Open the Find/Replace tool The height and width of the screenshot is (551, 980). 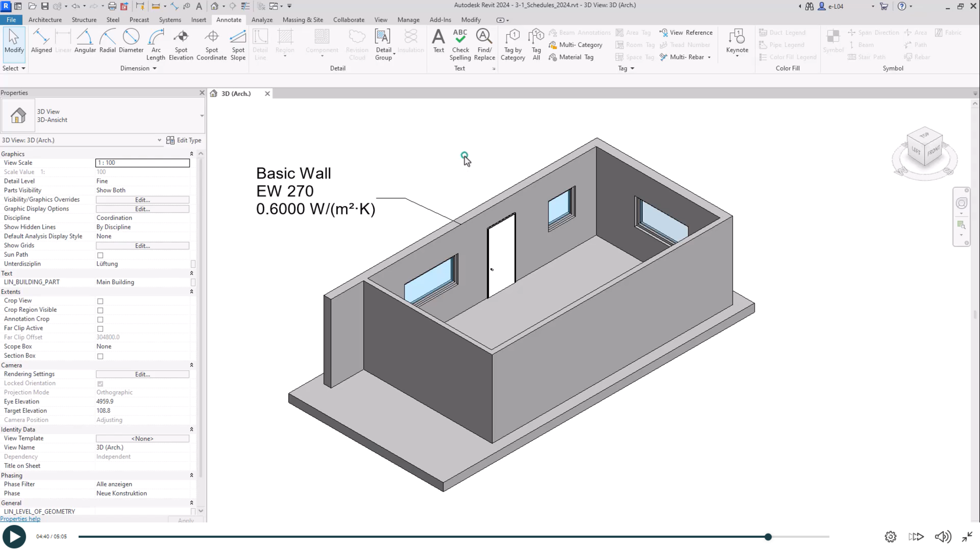484,44
